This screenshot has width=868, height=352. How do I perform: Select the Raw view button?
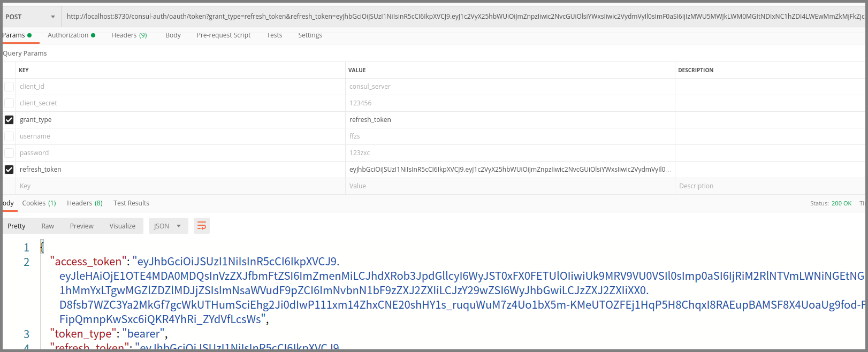[48, 226]
